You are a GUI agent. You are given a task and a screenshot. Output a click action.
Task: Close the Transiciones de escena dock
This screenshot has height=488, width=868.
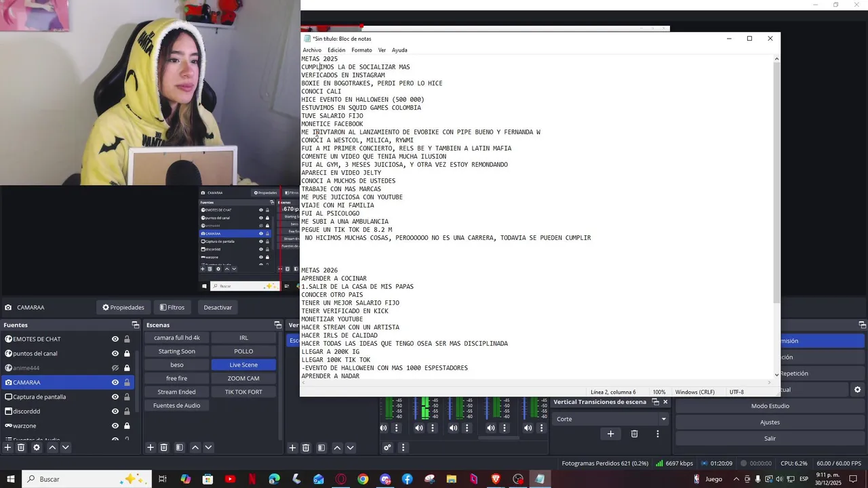(x=665, y=402)
